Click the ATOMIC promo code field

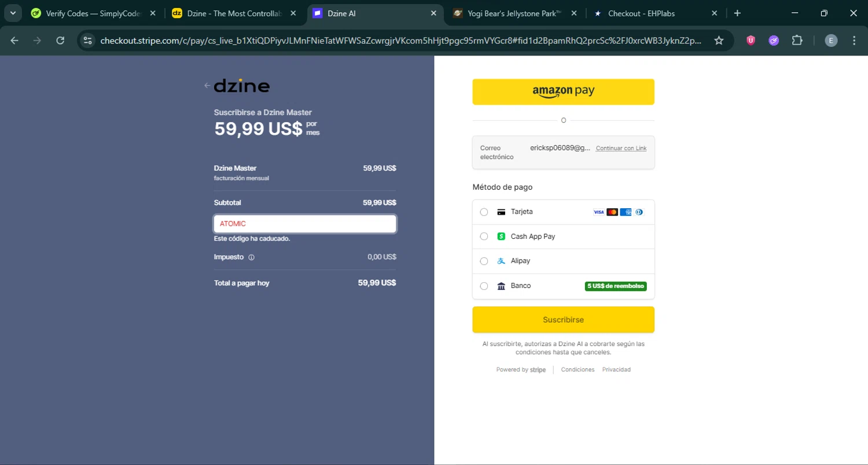click(x=305, y=224)
